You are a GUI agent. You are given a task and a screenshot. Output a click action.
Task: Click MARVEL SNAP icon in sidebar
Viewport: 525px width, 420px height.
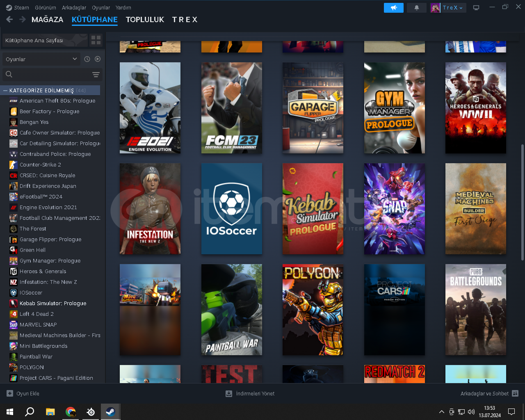14,324
